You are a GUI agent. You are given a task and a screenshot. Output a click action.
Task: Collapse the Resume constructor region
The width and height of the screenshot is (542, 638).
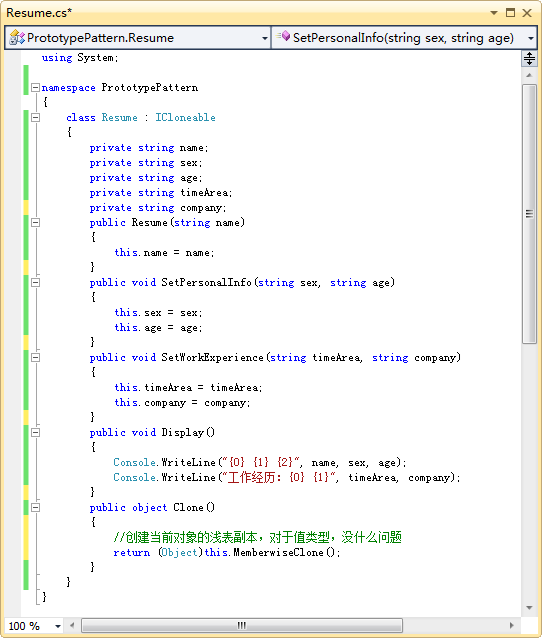click(36, 222)
